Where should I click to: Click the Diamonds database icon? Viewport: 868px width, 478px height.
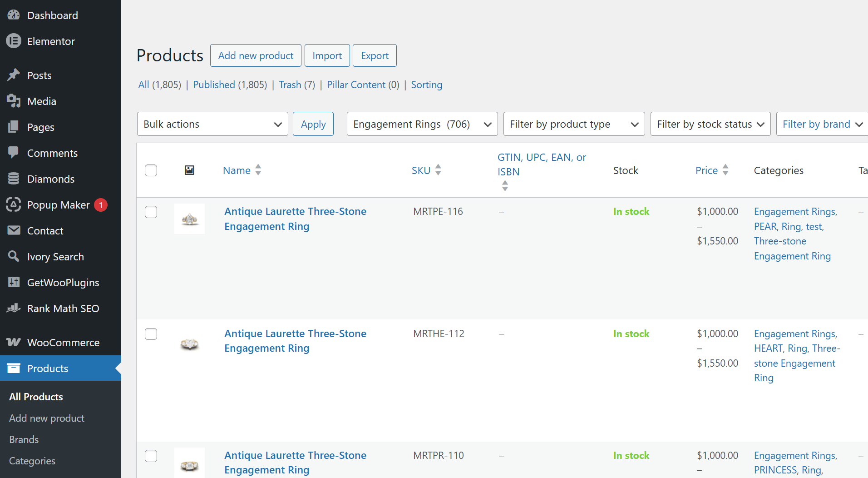14,179
